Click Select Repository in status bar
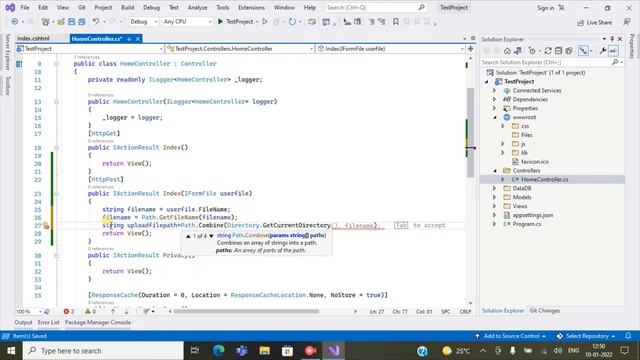 [x=587, y=336]
